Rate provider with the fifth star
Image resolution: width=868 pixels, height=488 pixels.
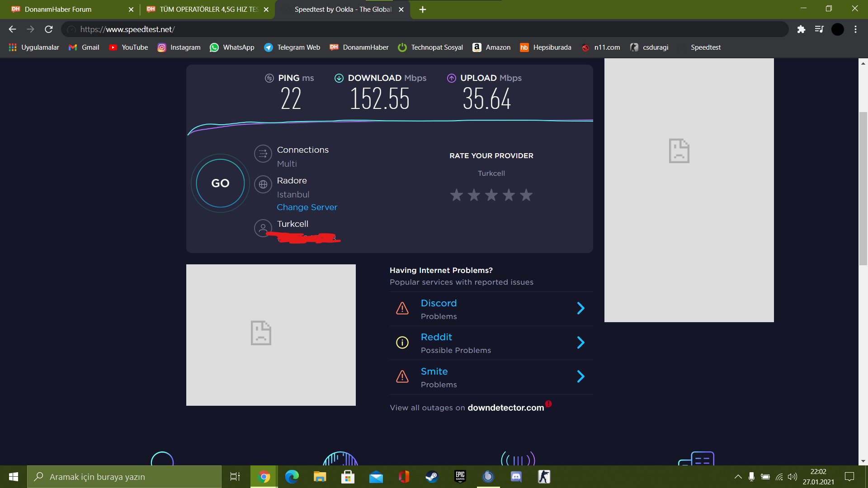click(x=526, y=195)
